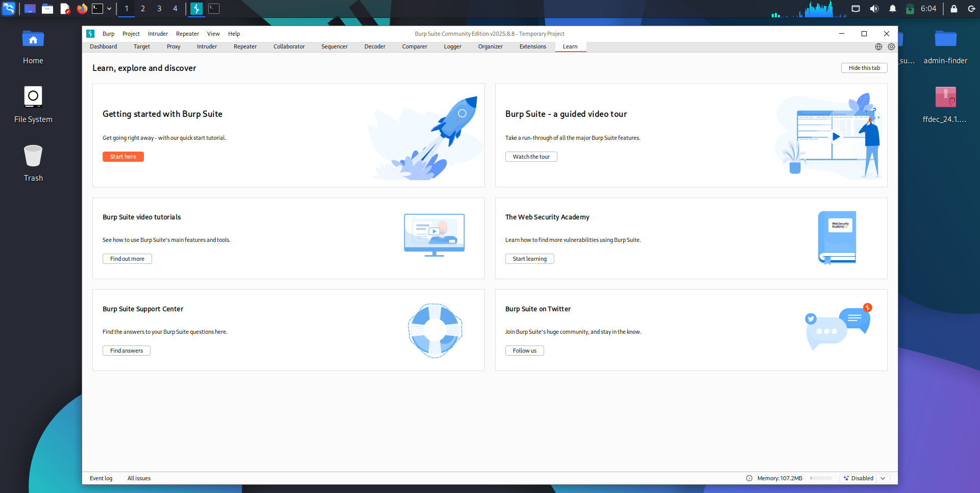The width and height of the screenshot is (980, 493).
Task: Switch to the Decoder tab
Action: [x=375, y=46]
